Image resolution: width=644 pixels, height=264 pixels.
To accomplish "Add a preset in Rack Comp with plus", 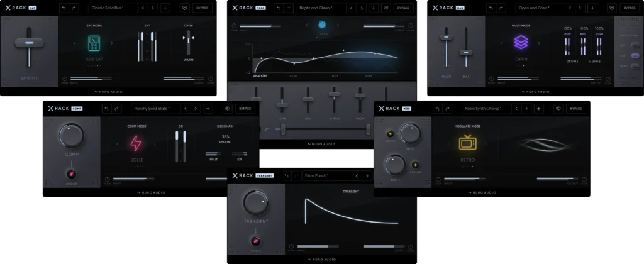I will coord(209,109).
